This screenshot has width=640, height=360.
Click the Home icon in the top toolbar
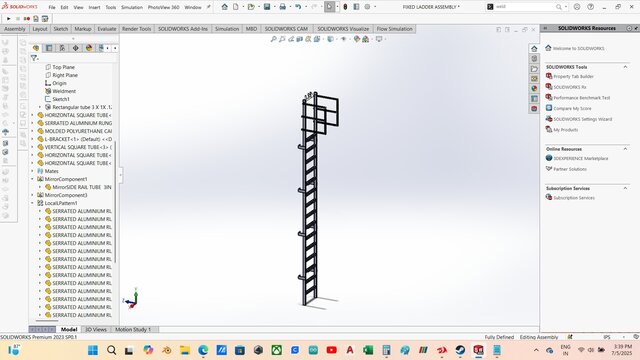(x=224, y=7)
